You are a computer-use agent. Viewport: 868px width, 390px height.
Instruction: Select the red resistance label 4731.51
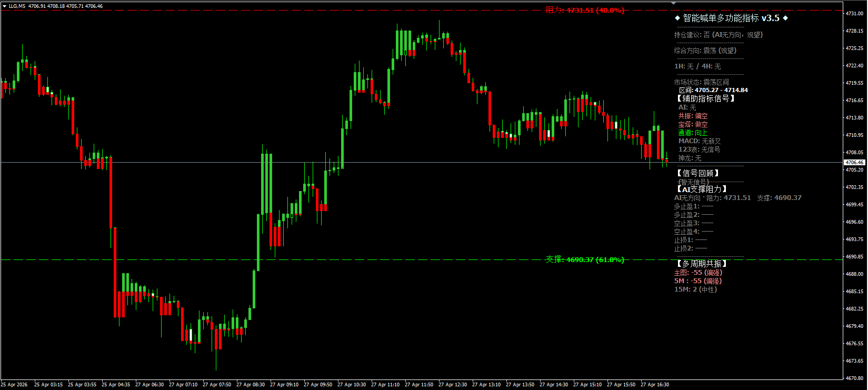point(584,10)
